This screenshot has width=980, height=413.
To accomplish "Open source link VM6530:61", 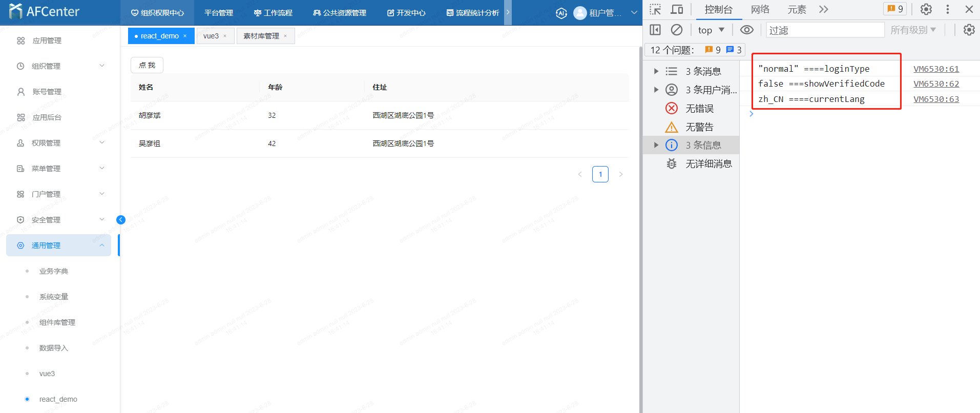I will pyautogui.click(x=936, y=69).
